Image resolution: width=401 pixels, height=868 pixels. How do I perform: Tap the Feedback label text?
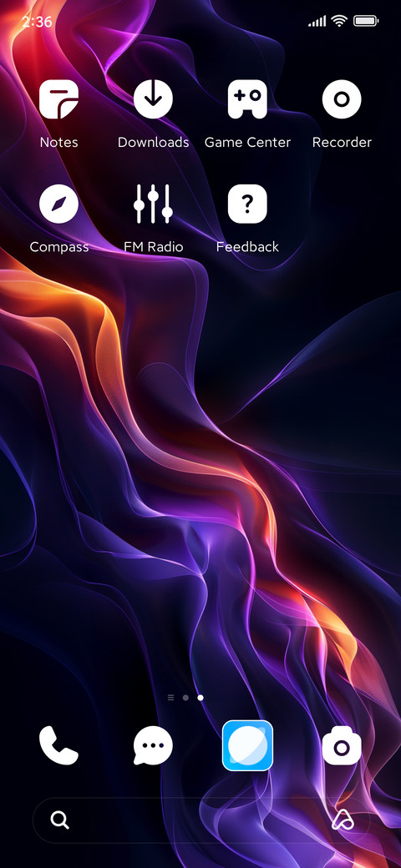click(x=247, y=247)
